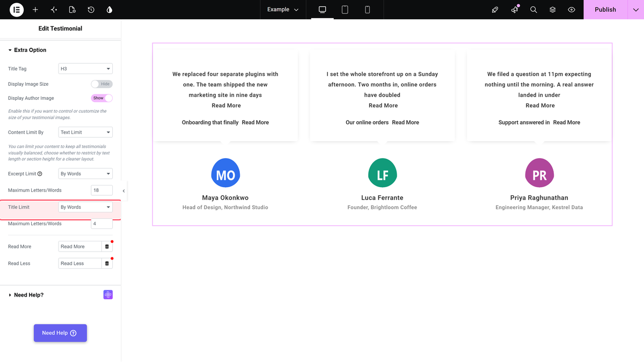Open the document settings page icon
644x362 pixels.
point(72,10)
